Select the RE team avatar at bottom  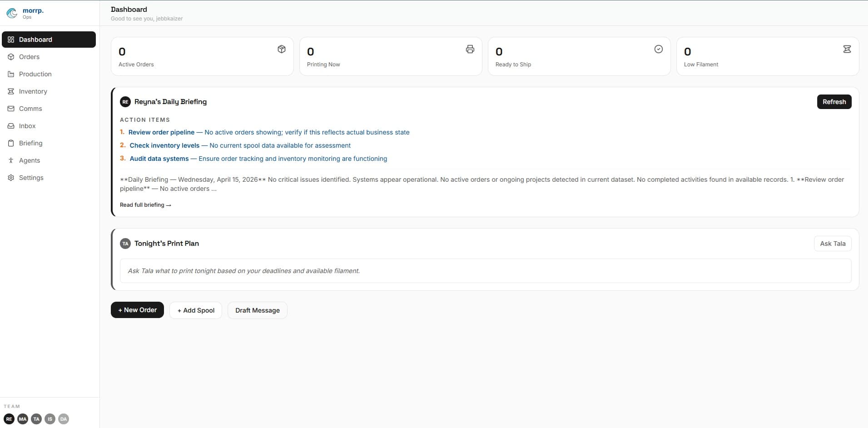pyautogui.click(x=9, y=419)
